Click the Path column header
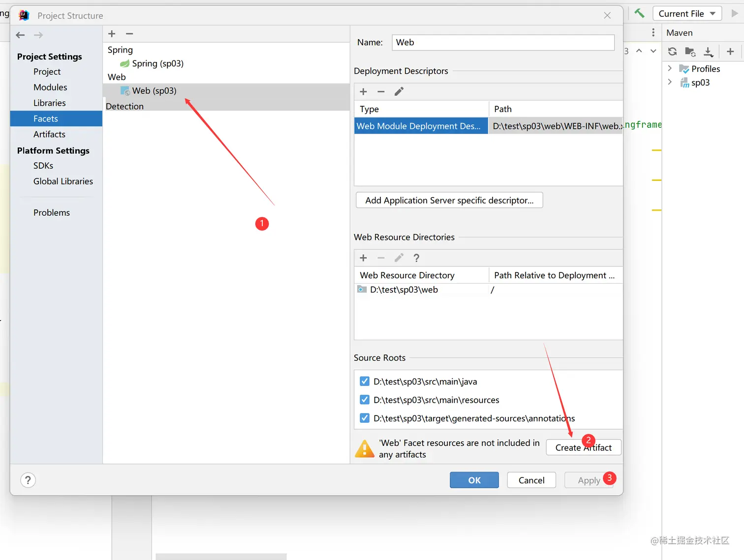 pos(556,109)
